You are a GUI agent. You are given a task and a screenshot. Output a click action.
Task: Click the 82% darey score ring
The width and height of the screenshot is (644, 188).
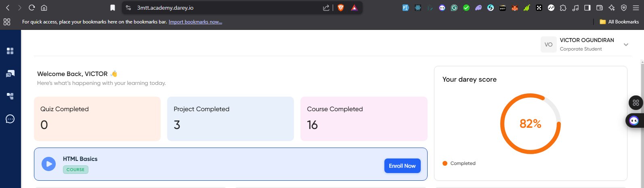pos(531,124)
